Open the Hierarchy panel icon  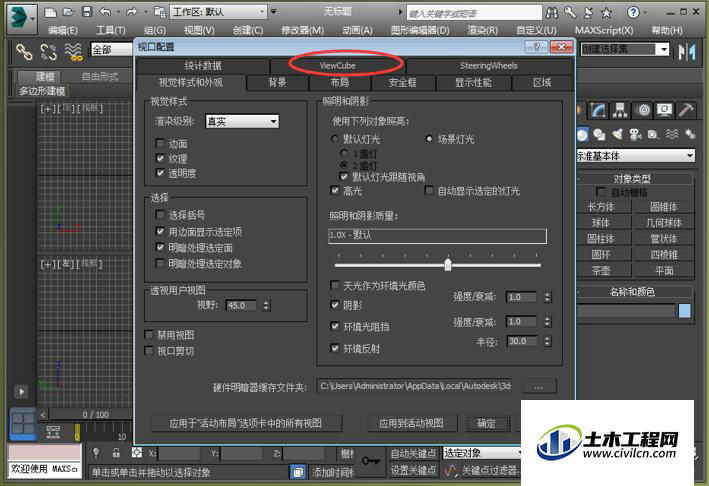pyautogui.click(x=620, y=110)
